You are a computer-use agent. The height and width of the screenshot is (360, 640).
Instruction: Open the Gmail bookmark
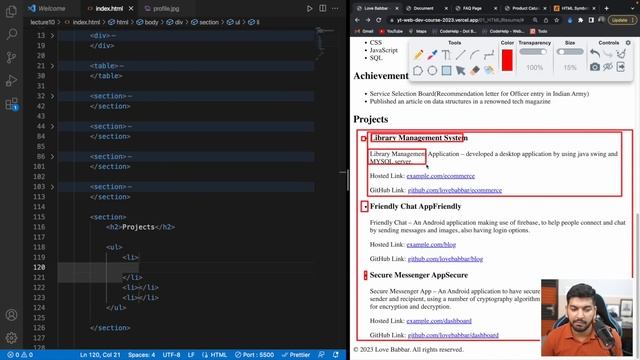pyautogui.click(x=364, y=31)
